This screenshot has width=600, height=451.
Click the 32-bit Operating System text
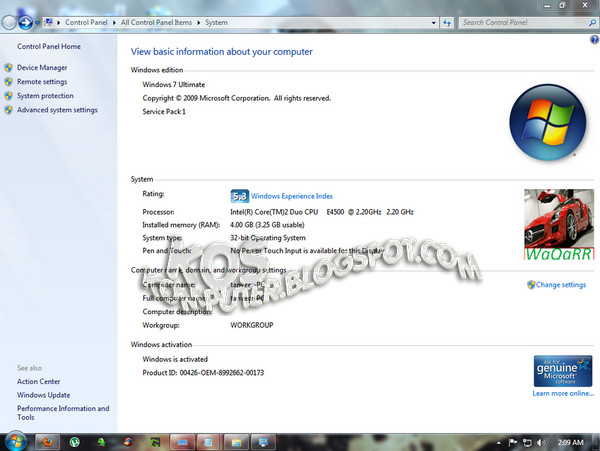pyautogui.click(x=268, y=238)
